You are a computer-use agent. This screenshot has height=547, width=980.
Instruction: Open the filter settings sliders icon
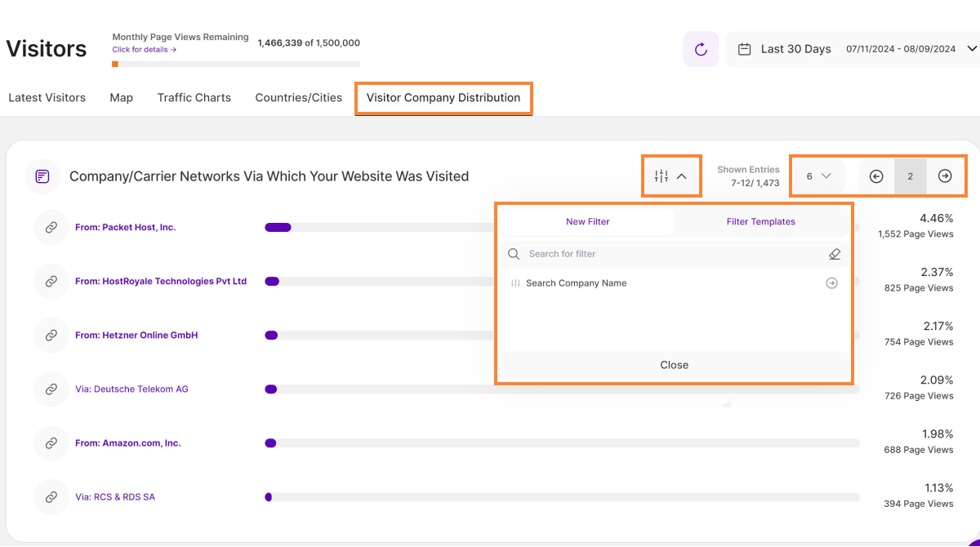click(x=661, y=176)
